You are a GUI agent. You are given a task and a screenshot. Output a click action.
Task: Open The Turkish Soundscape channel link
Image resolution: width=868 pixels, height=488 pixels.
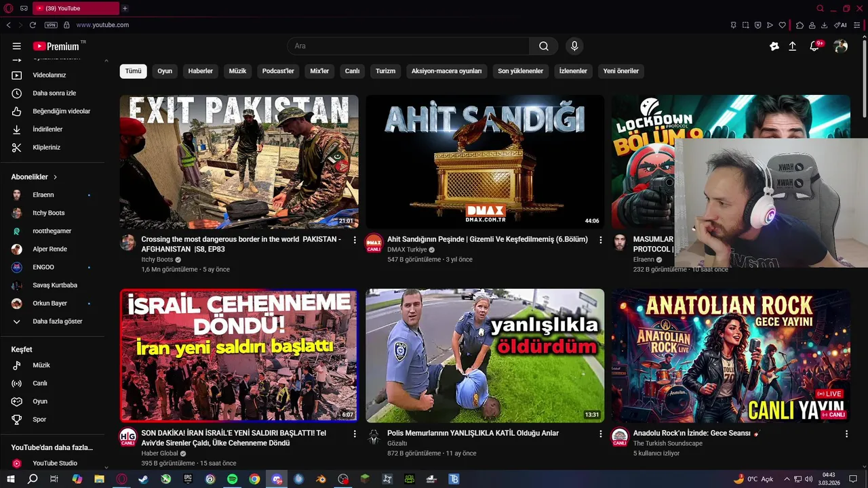coord(668,443)
